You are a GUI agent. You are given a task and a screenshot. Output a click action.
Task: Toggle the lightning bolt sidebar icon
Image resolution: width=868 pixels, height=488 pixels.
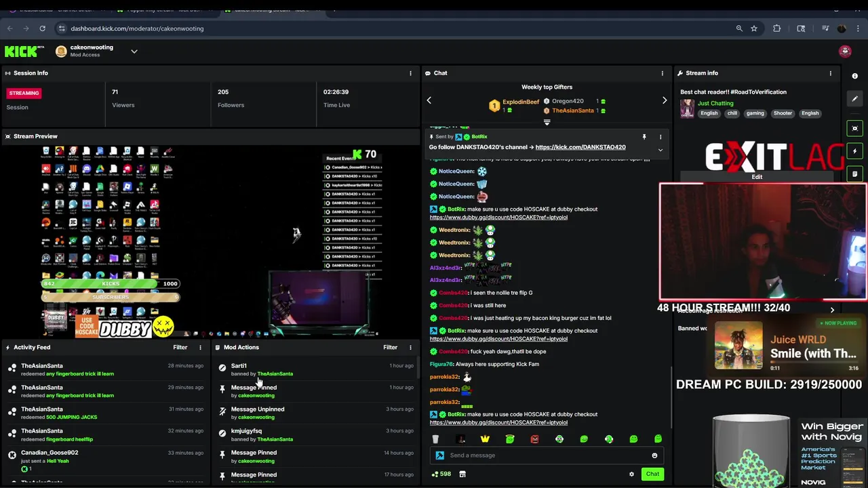click(x=855, y=151)
